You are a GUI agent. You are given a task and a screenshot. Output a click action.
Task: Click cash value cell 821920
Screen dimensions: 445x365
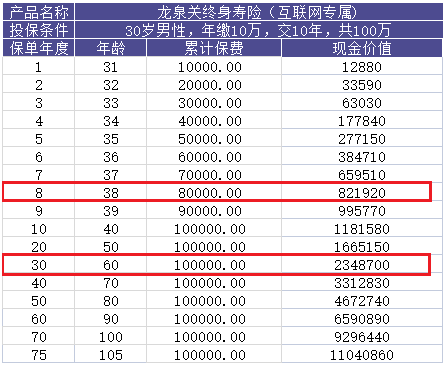[362, 193]
